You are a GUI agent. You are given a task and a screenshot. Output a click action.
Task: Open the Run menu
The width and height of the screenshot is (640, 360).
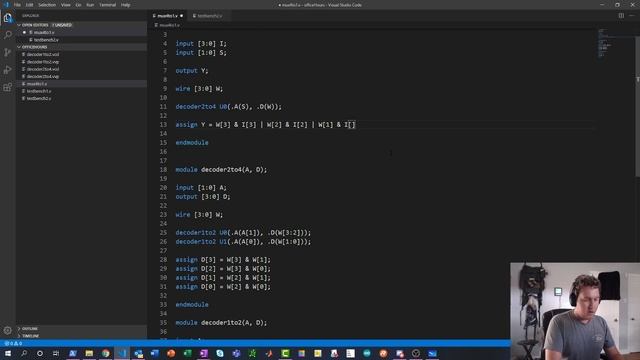pyautogui.click(x=90, y=5)
